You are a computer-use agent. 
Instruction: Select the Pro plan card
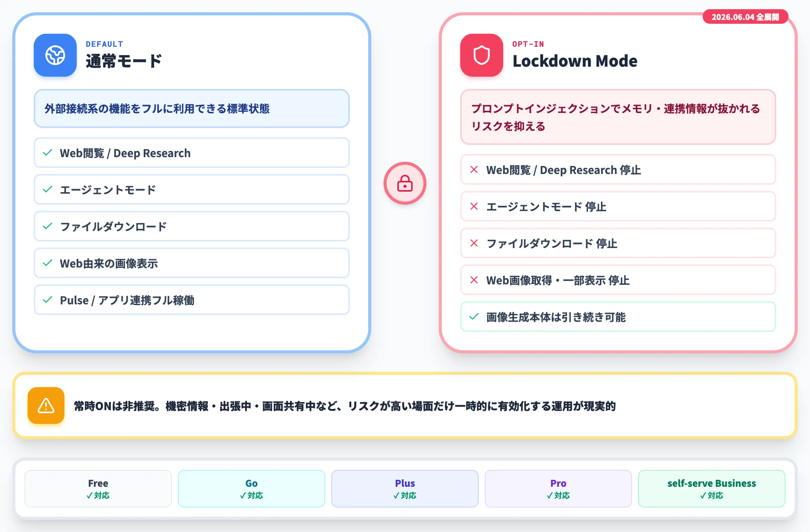[x=558, y=489]
